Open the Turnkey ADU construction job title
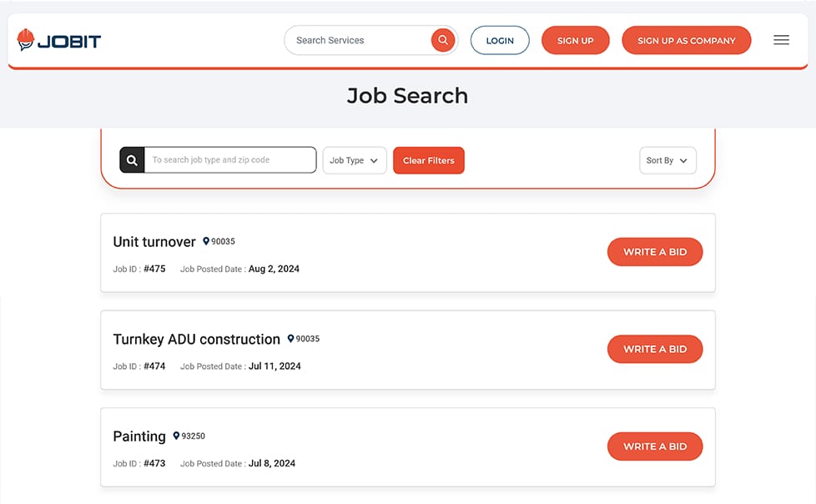The width and height of the screenshot is (816, 504). pos(196,339)
